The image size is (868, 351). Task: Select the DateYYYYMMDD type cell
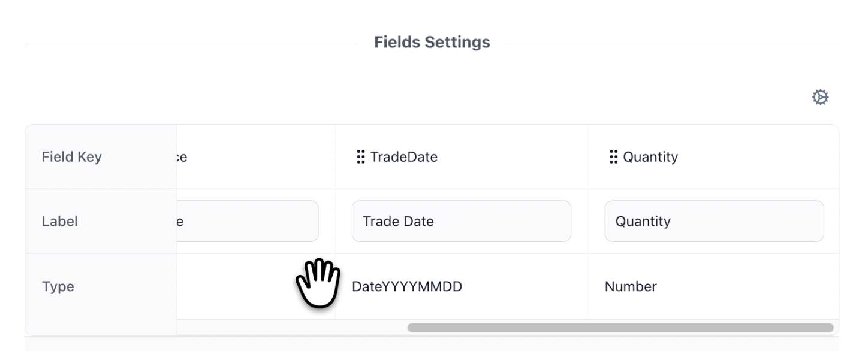407,286
